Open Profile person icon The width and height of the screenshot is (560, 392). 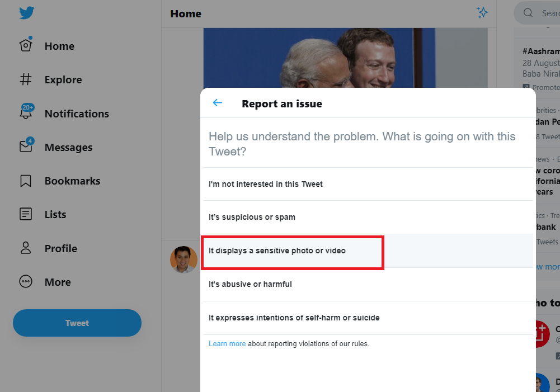click(x=26, y=248)
